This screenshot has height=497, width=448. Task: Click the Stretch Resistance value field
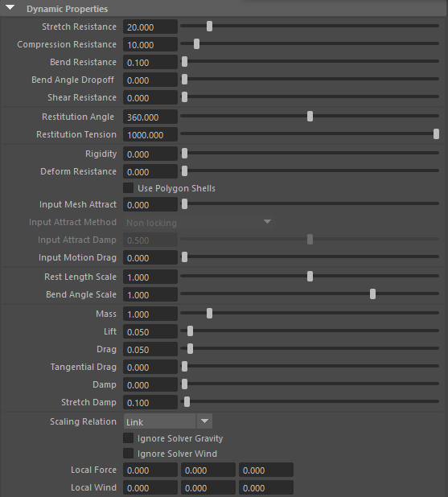pyautogui.click(x=150, y=27)
